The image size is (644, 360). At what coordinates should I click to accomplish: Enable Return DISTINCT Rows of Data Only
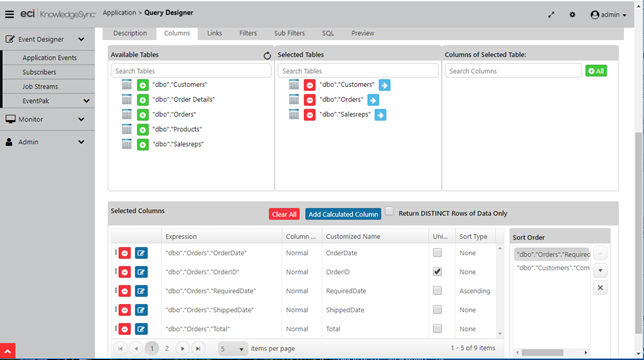389,211
